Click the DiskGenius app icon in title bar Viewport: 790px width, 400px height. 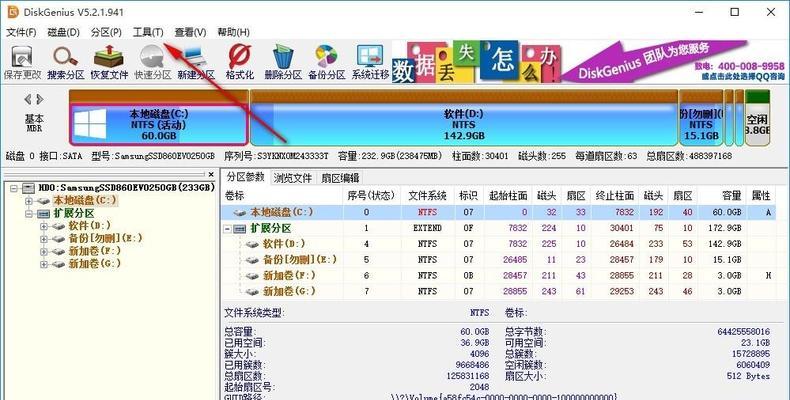point(12,12)
